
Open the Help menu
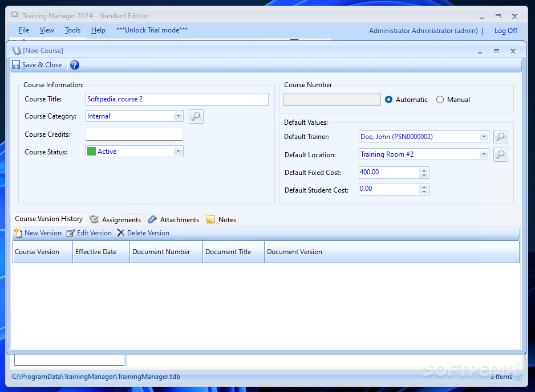coord(98,30)
